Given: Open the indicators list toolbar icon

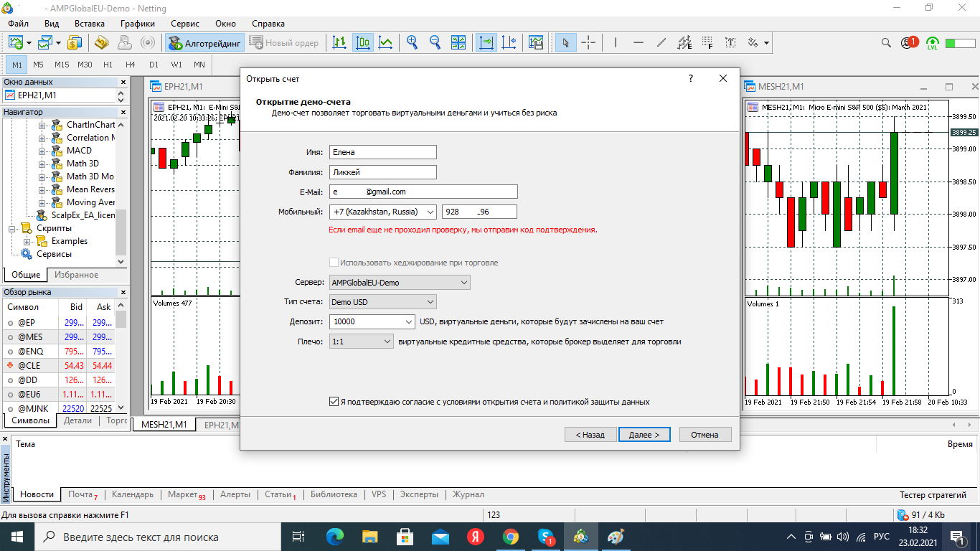Looking at the screenshot, I should coord(535,43).
